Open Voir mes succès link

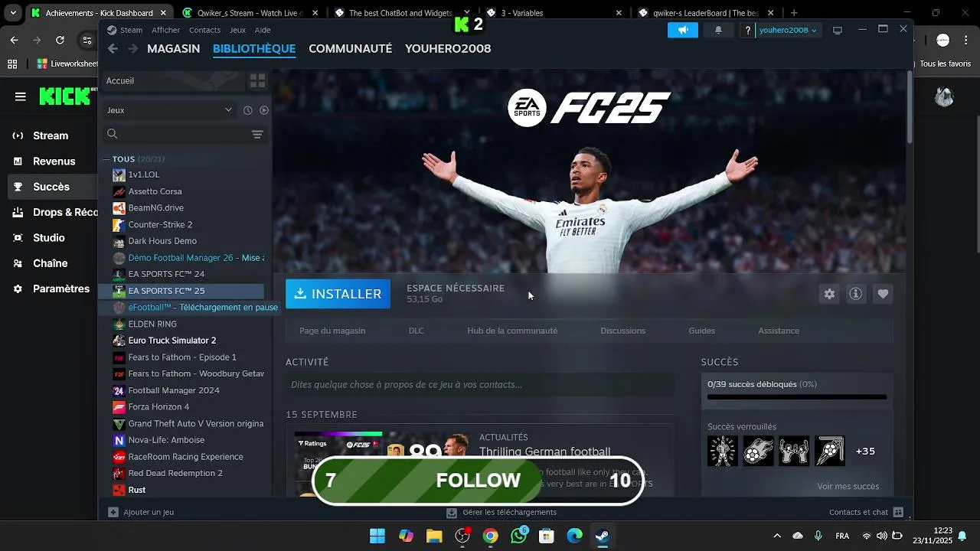[848, 486]
